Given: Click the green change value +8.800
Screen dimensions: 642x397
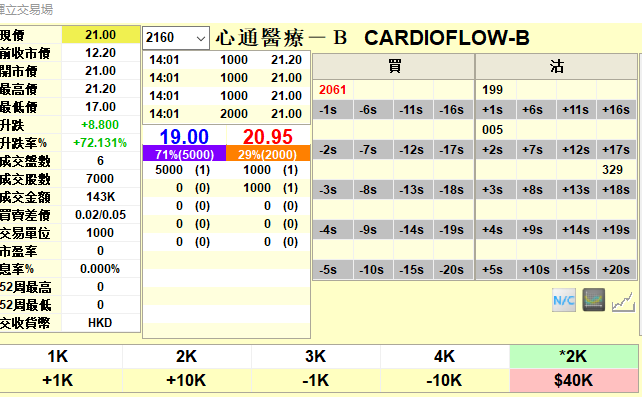Looking at the screenshot, I should tap(100, 125).
